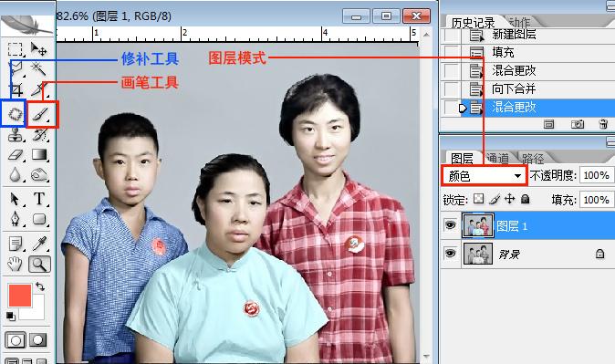Select the Rounded Rectangle shape tool

[x=39, y=219]
